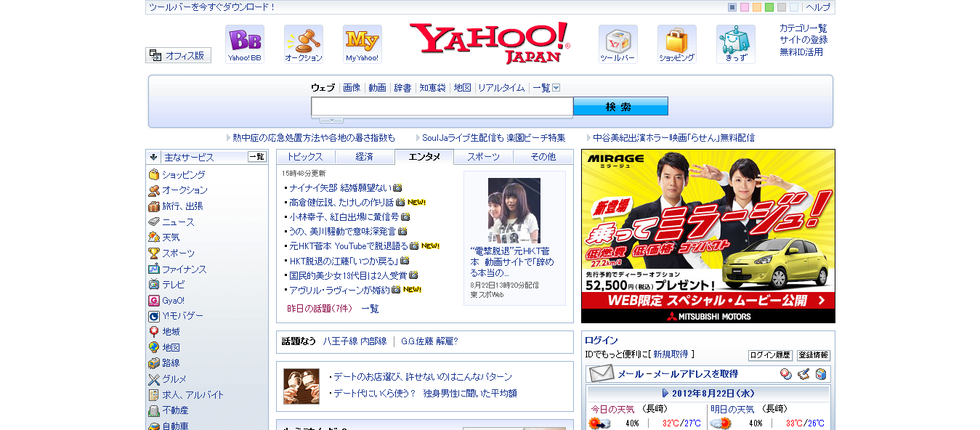Click the 天気 weather icon in sidebar
The width and height of the screenshot is (980, 430).
[x=154, y=238]
